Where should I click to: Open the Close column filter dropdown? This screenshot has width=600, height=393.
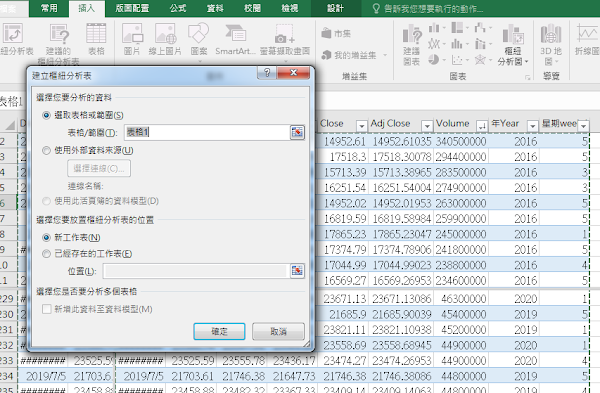click(x=361, y=125)
